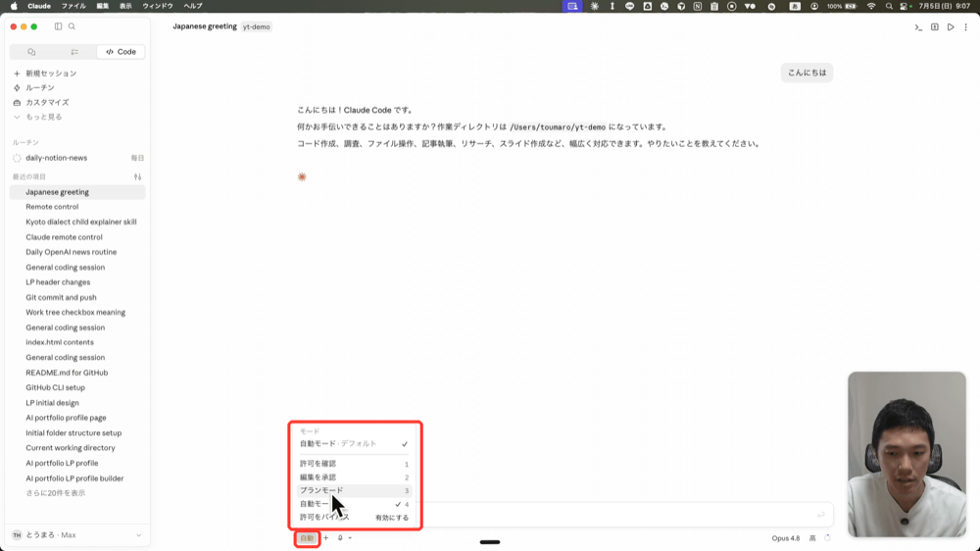This screenshot has width=980, height=551.
Task: Open 表示 menu in menu bar
Action: coord(125,6)
